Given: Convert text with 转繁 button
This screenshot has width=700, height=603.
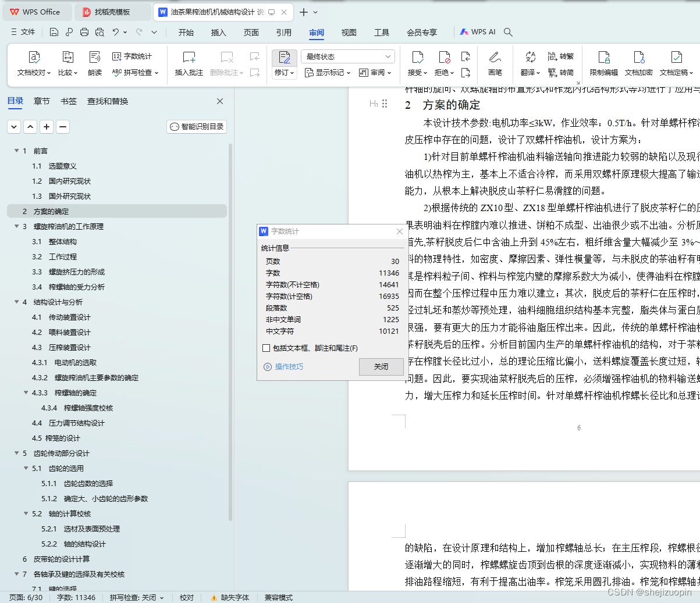Looking at the screenshot, I should [561, 56].
